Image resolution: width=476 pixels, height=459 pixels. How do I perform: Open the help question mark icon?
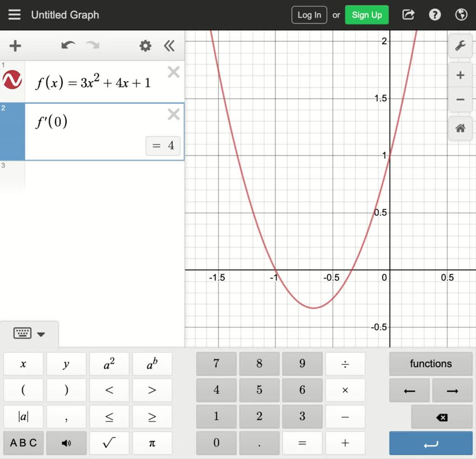434,14
